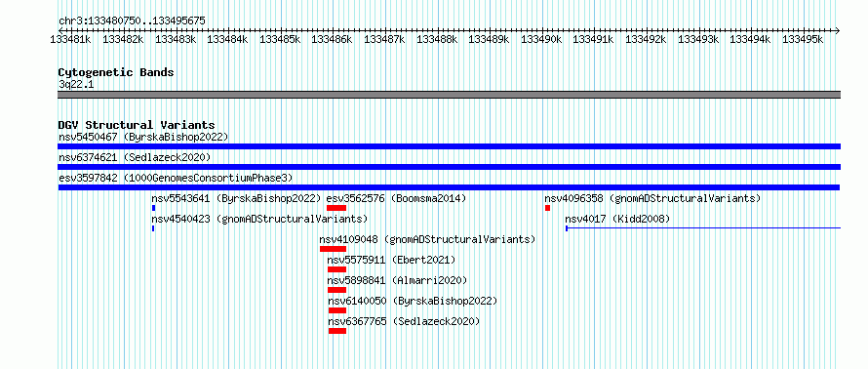Image resolution: width=868 pixels, height=369 pixels.
Task: Click the 133492k ruler tick label
Action: click(x=646, y=39)
